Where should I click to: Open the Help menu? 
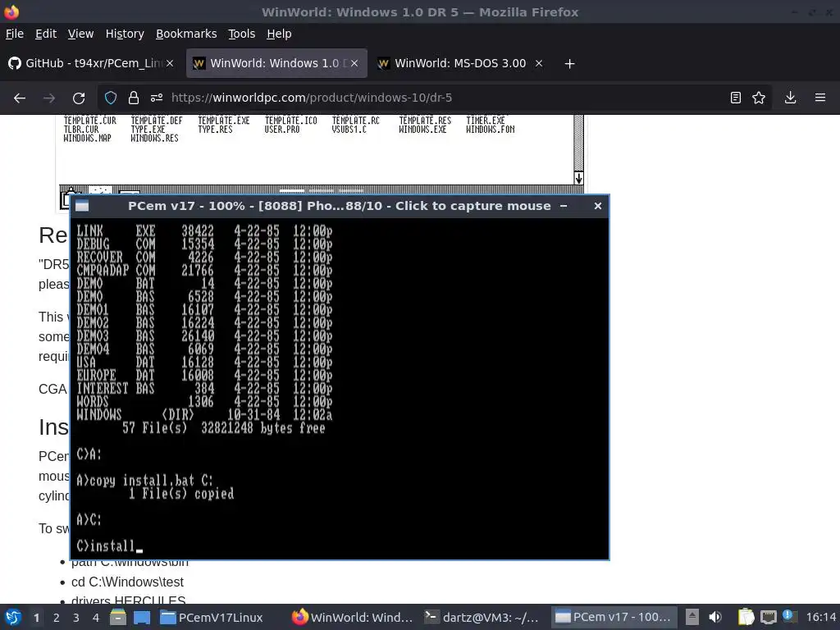pos(279,34)
